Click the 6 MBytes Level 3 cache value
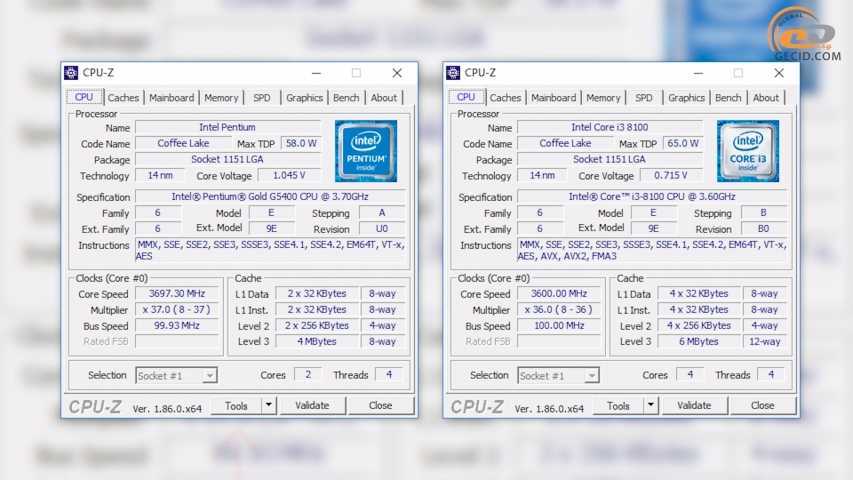Image resolution: width=853 pixels, height=480 pixels. coord(699,342)
